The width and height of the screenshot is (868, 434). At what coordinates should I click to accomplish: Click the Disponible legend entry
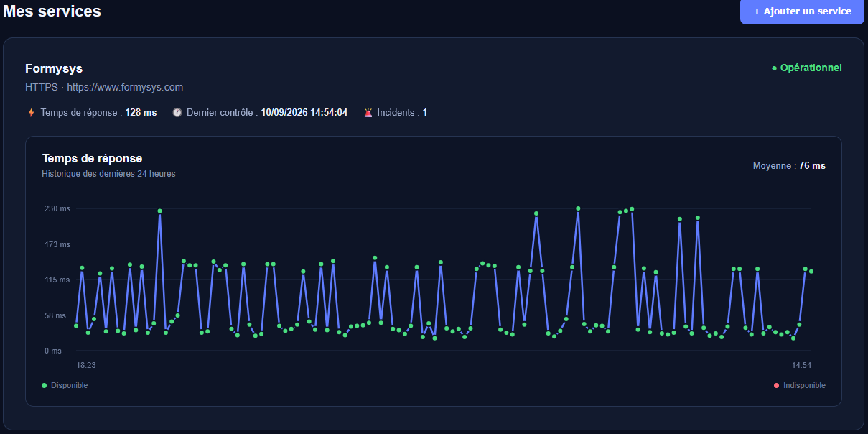[x=65, y=386]
